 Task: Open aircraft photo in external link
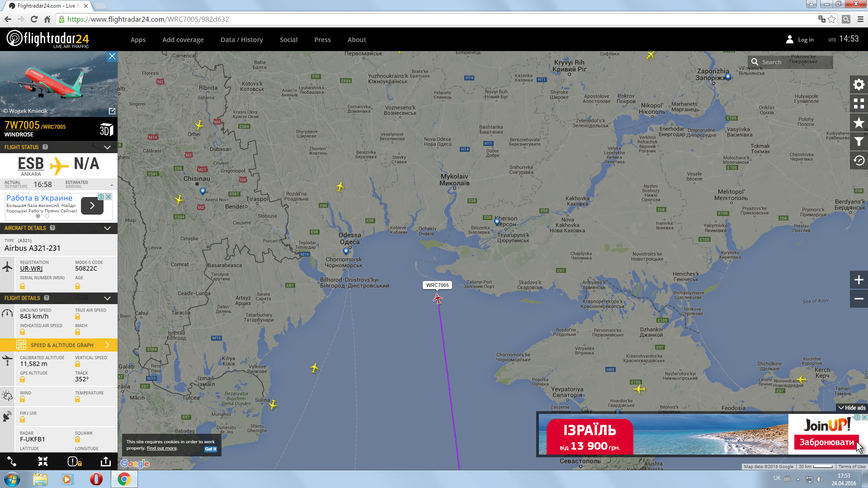pos(112,111)
